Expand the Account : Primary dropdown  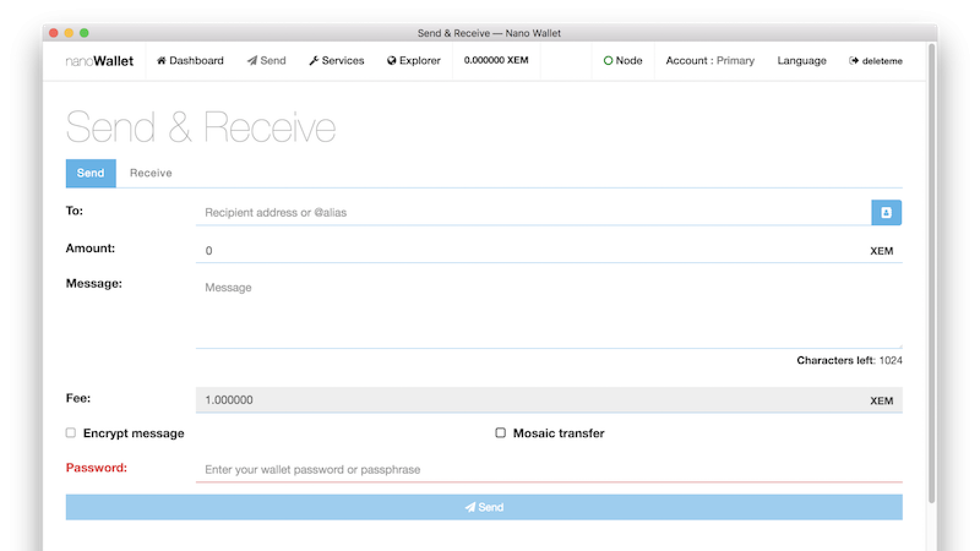[710, 61]
